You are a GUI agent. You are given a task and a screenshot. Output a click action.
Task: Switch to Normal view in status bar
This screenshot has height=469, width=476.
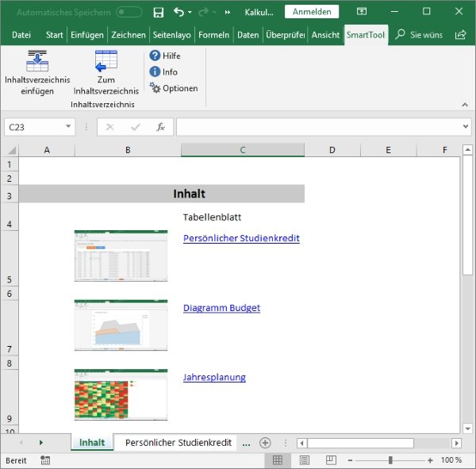(x=278, y=460)
